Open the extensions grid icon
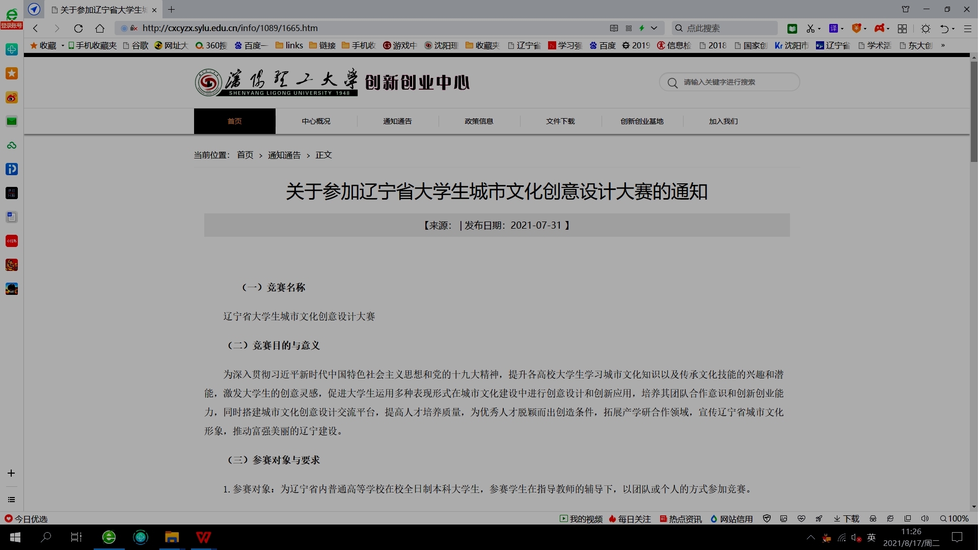 click(x=902, y=29)
